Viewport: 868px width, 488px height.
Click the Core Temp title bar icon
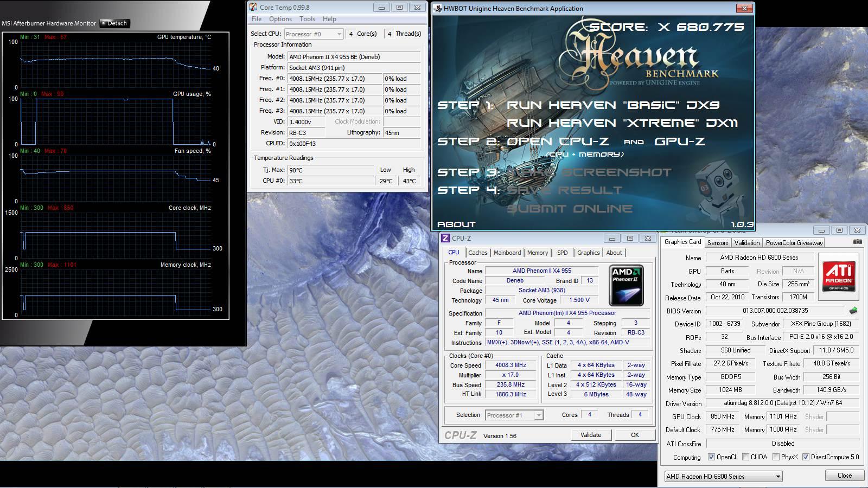(x=253, y=7)
